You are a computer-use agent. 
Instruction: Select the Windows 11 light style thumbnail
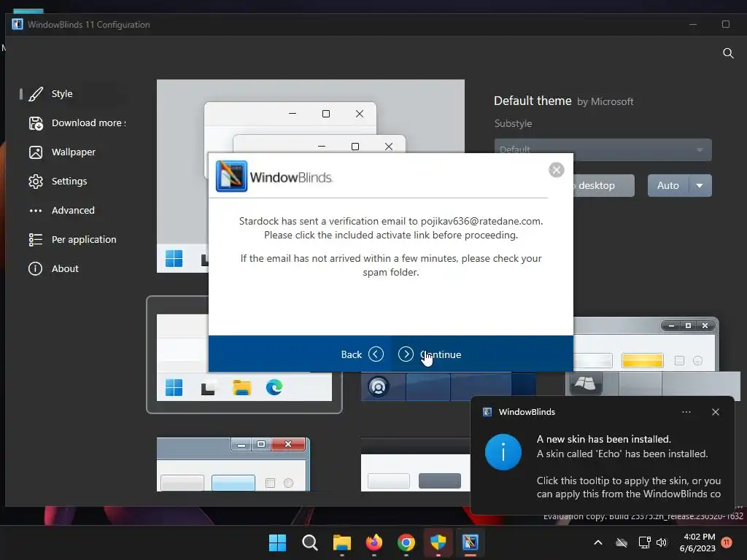[244, 355]
